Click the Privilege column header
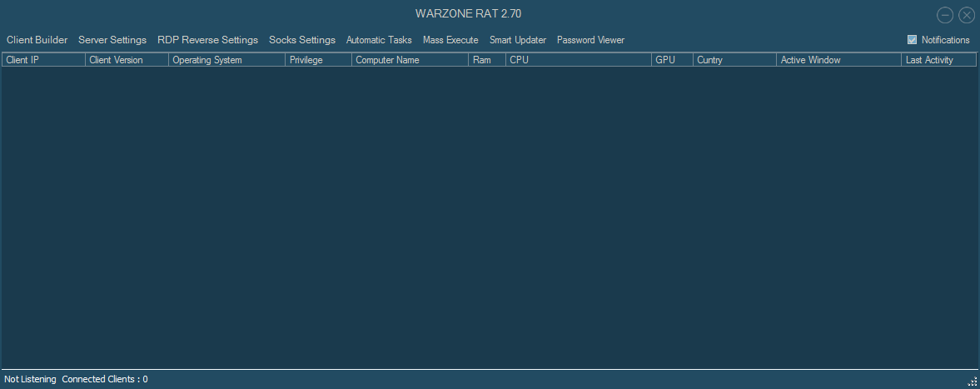 point(318,60)
